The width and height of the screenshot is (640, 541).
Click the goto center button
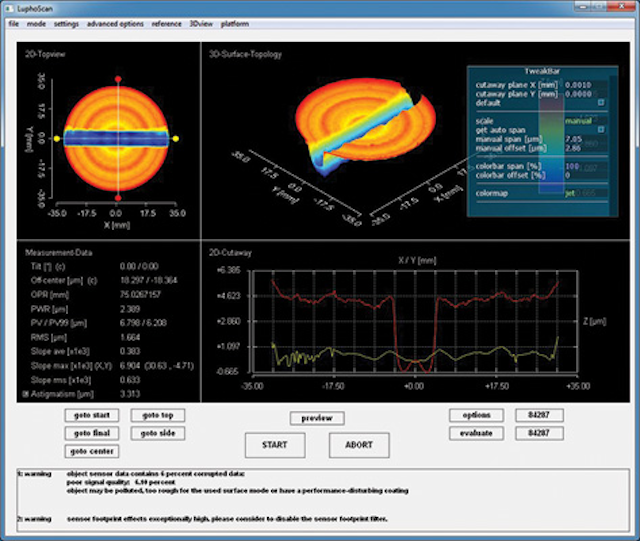[x=92, y=451]
